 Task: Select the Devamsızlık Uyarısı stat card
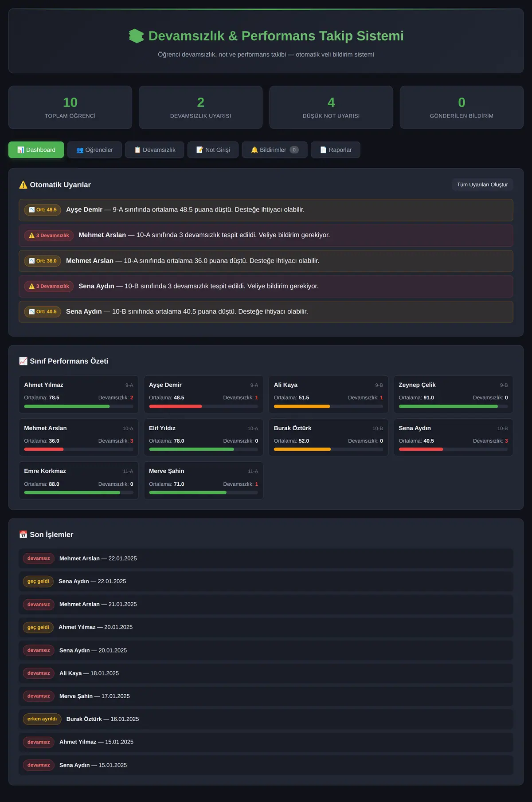(201, 107)
